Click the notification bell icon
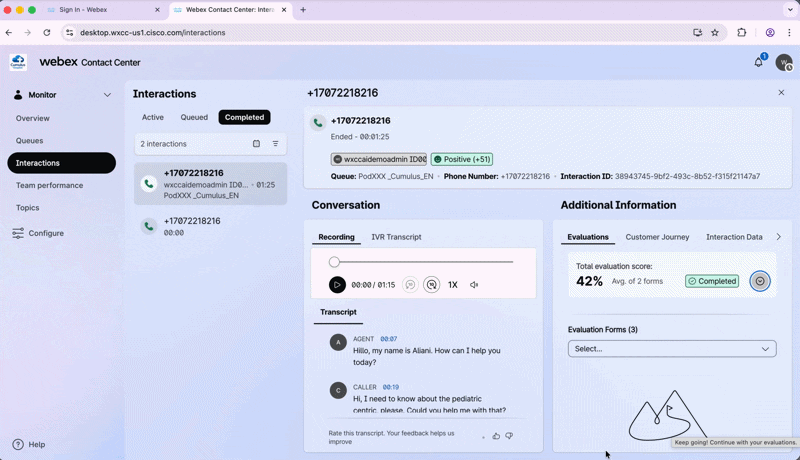The image size is (800, 460). tap(759, 62)
